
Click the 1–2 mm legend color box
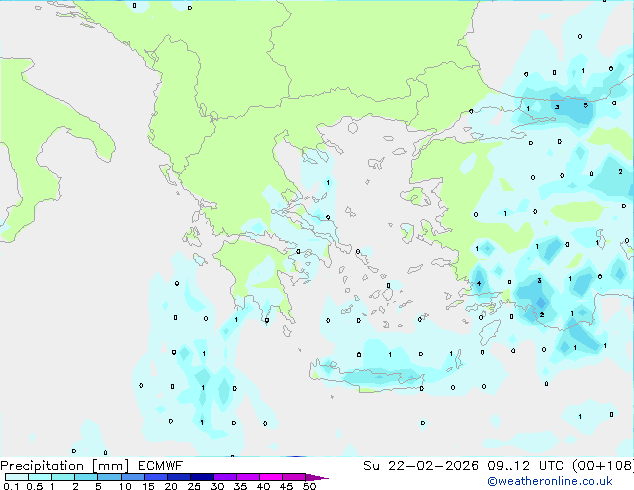click(63, 477)
